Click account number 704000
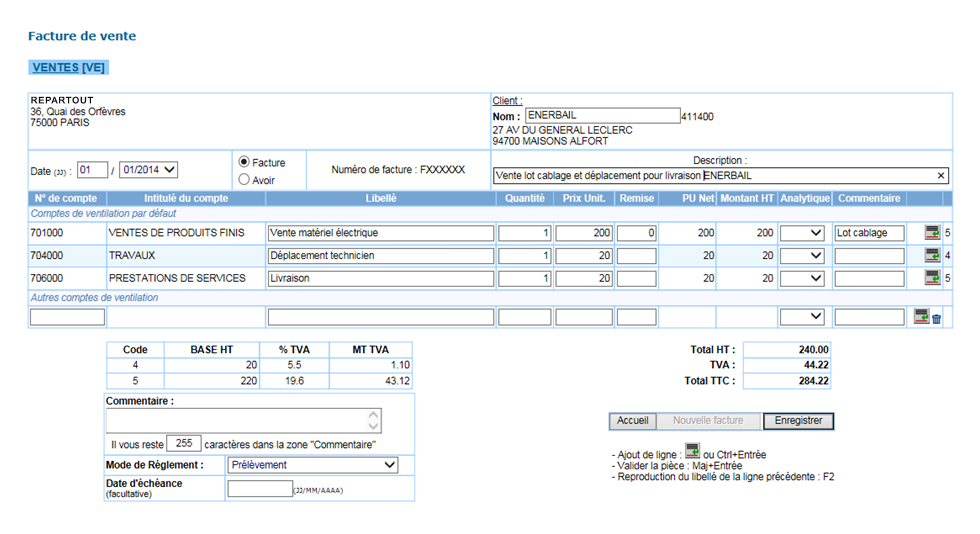The height and width of the screenshot is (534, 980). click(47, 255)
